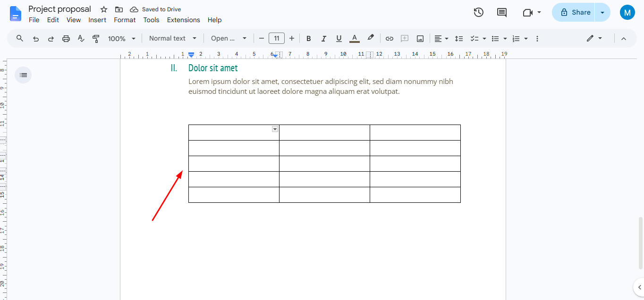Click the Saved to Drive status
The image size is (644, 300).
click(x=155, y=9)
